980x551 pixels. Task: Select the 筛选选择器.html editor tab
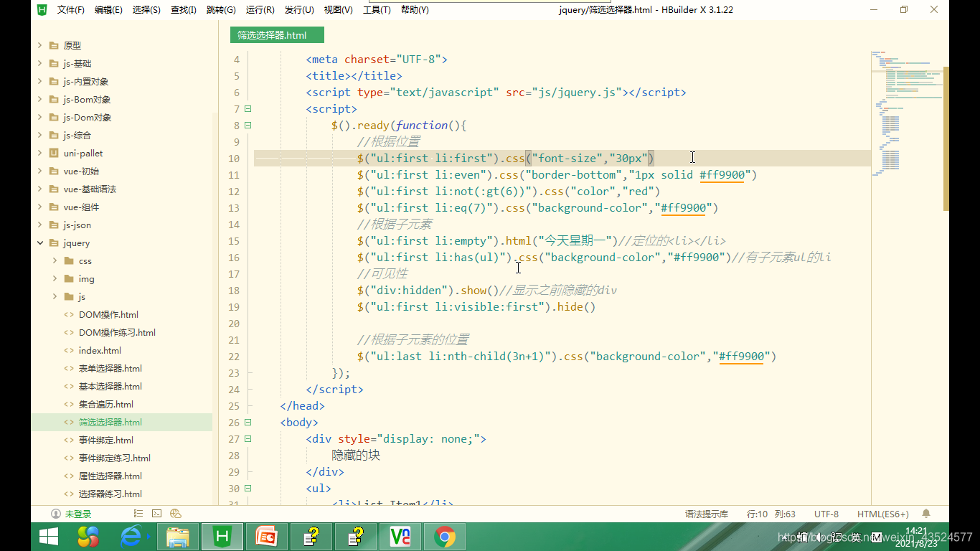pos(277,35)
